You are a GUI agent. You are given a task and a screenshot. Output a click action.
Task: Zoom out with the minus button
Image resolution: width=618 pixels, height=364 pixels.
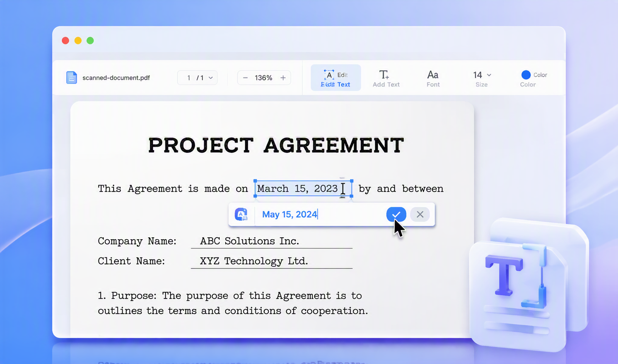[x=245, y=78]
